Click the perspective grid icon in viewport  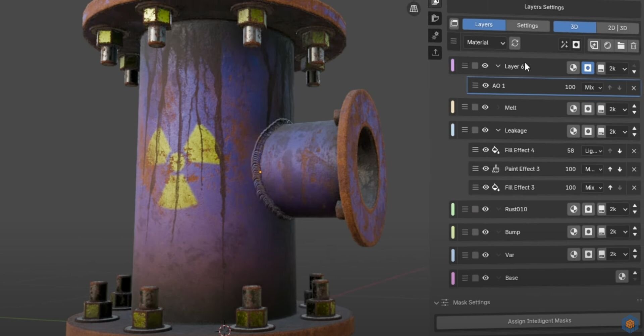pos(414,8)
